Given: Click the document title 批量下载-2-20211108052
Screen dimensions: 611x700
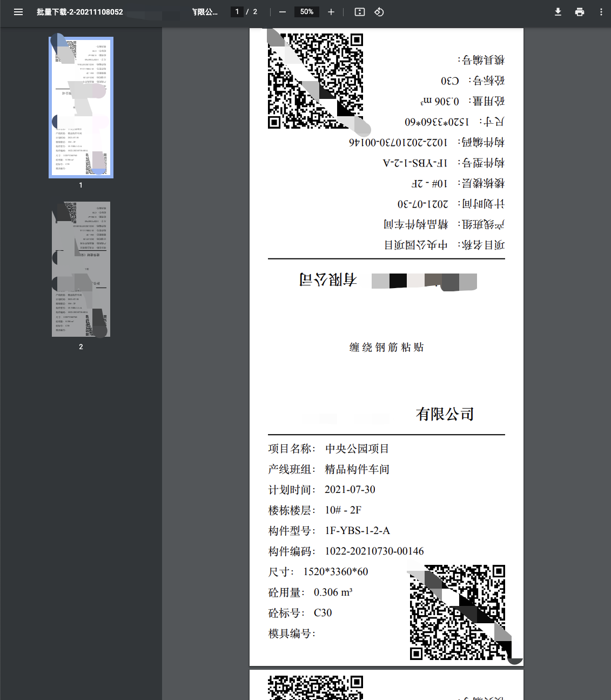Looking at the screenshot, I should point(80,12).
